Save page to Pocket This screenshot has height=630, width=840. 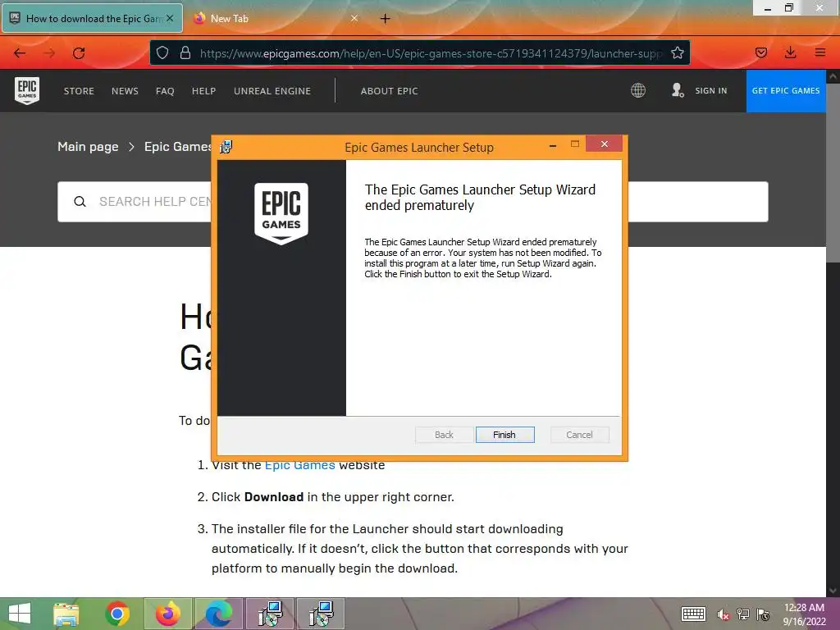[761, 52]
